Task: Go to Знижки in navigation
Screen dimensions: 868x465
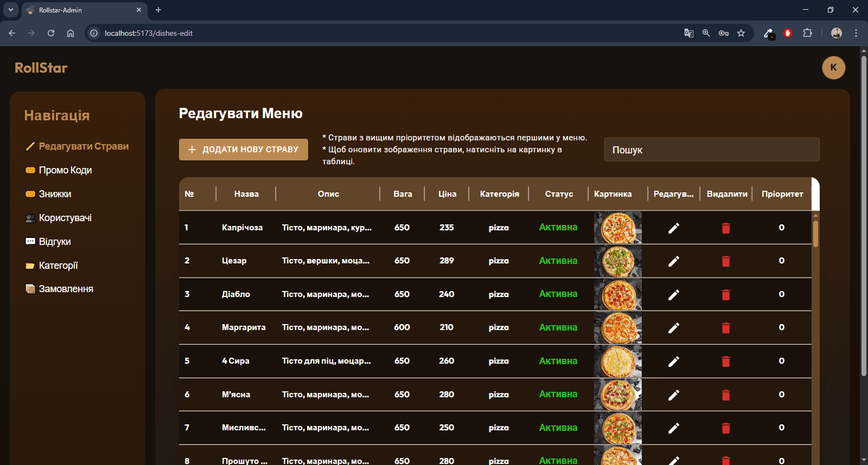Action: point(48,194)
